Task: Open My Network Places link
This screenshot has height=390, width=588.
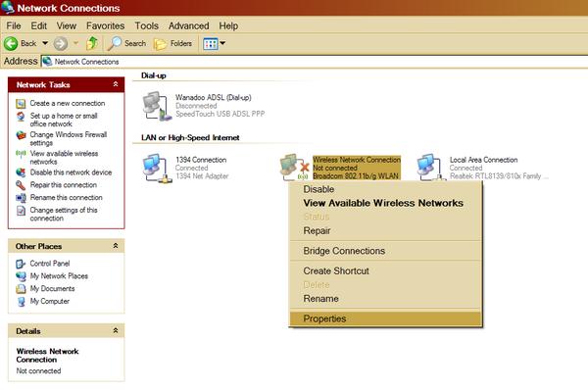Action: pyautogui.click(x=59, y=276)
